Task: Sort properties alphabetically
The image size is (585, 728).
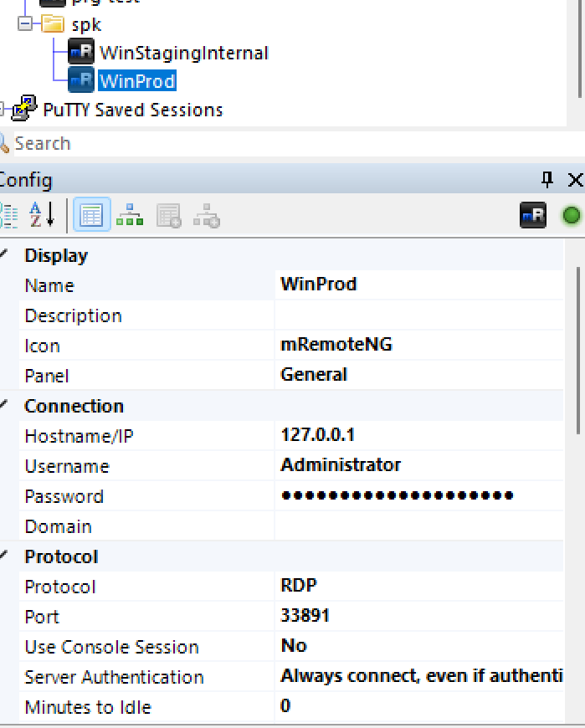Action: coord(42,214)
